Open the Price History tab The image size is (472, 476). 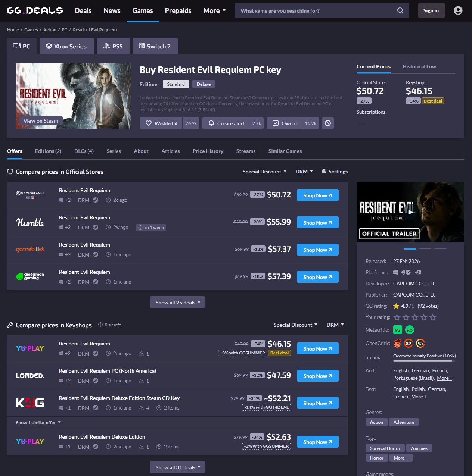(208, 151)
